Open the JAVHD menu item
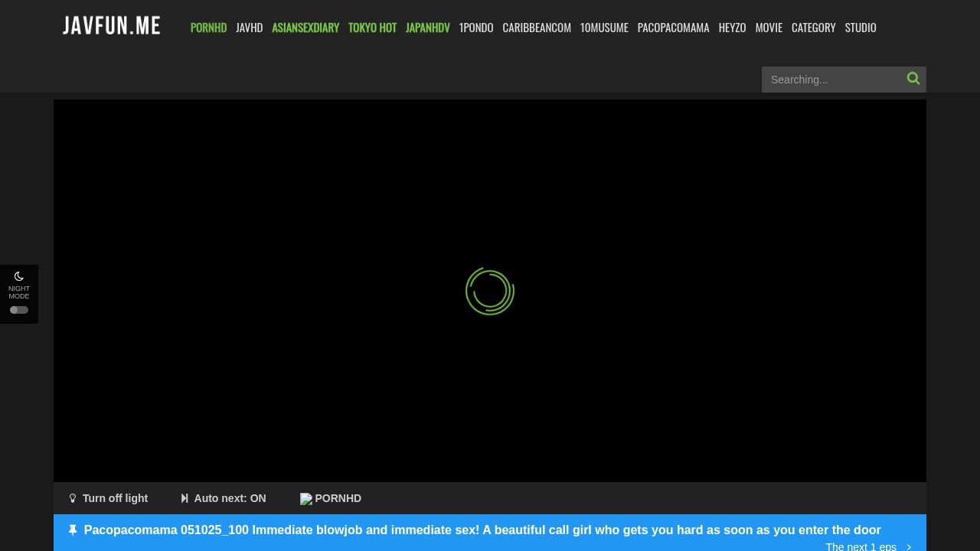This screenshot has width=980, height=551. 250,28
